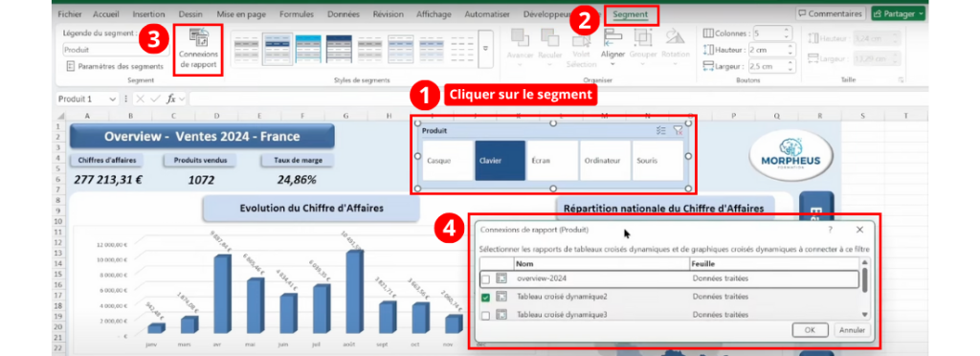The height and width of the screenshot is (356, 980).
Task: Switch to the Dessin tab
Action: coord(190,13)
